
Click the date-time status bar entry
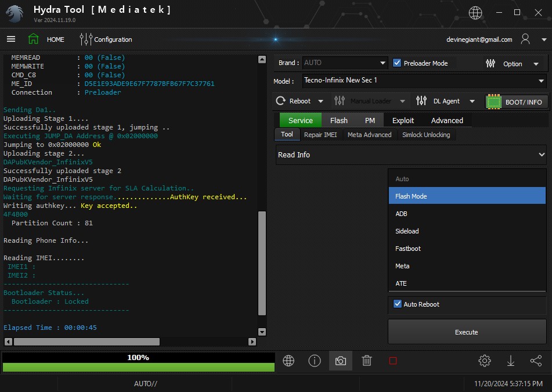[508, 383]
